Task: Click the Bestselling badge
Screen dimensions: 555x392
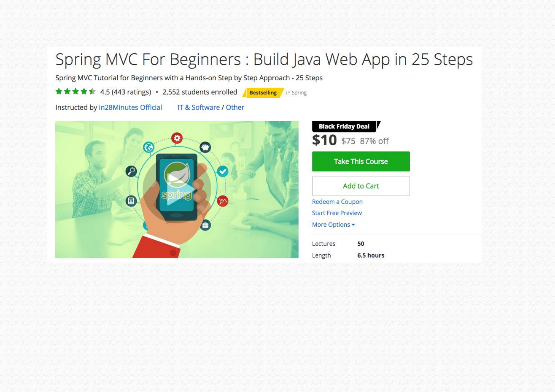Action: tap(263, 93)
